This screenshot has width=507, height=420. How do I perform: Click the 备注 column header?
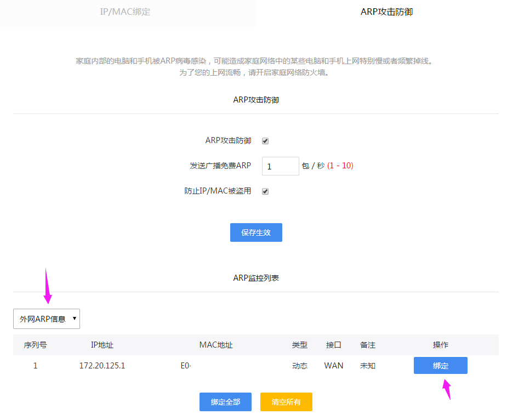pyautogui.click(x=368, y=345)
